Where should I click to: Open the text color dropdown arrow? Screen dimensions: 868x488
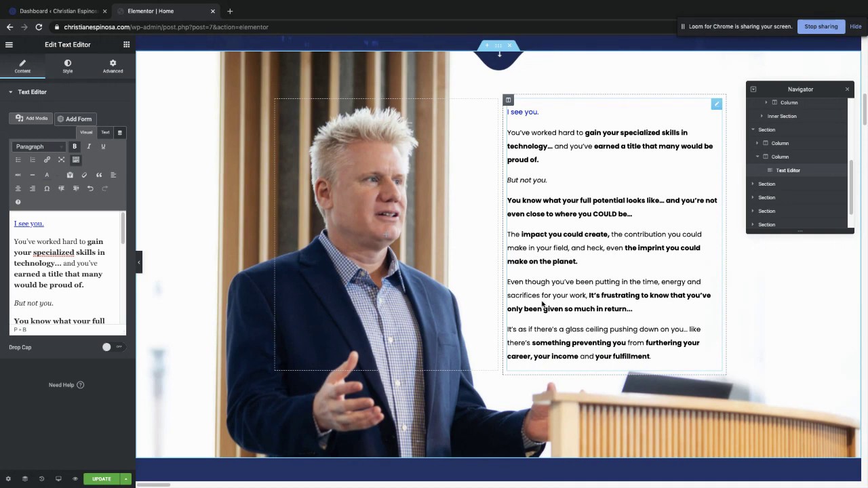(56, 175)
